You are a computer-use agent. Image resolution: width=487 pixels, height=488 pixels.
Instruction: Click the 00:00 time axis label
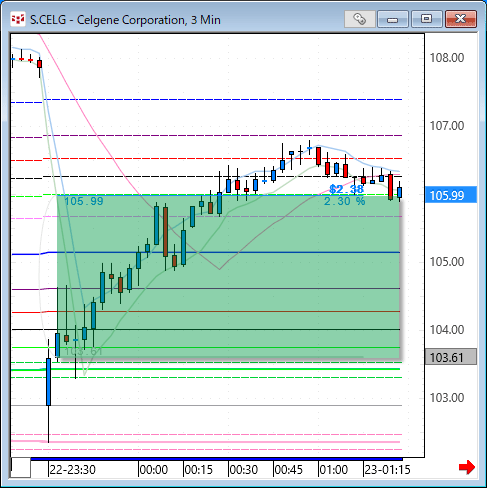153,470
